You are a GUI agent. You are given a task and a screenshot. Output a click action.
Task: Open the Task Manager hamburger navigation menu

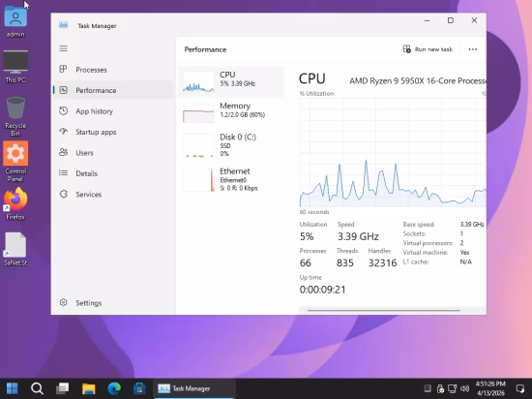[64, 48]
